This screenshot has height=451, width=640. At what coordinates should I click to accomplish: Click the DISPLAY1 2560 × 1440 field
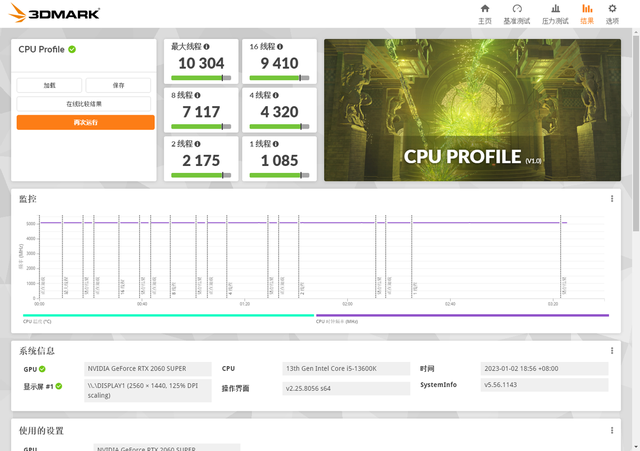point(148,391)
